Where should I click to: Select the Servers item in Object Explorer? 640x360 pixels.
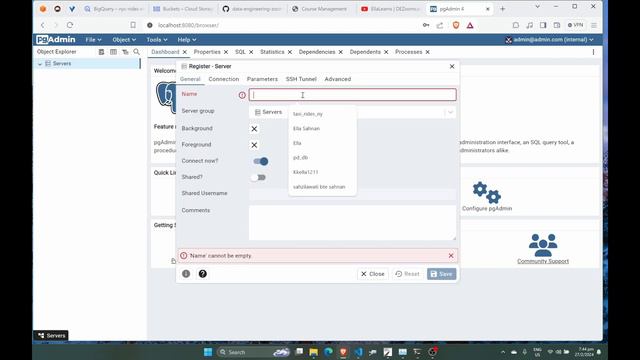[x=62, y=64]
